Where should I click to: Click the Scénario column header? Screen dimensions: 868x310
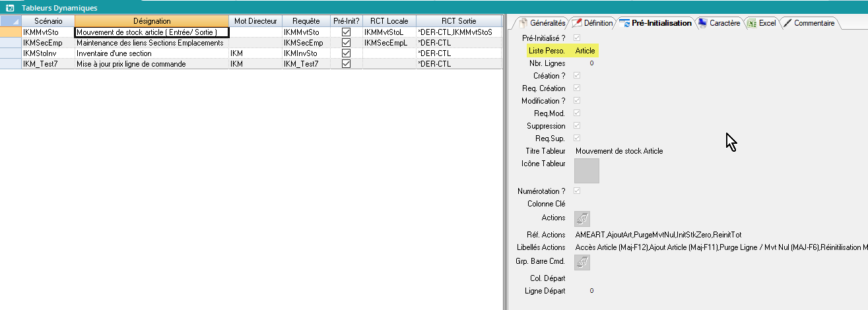48,21
